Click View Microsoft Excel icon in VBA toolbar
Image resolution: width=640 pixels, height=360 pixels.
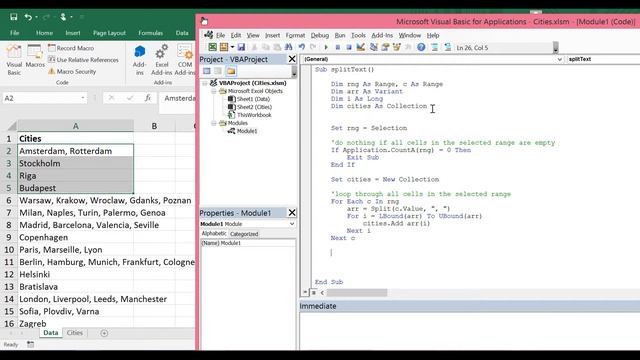point(212,47)
